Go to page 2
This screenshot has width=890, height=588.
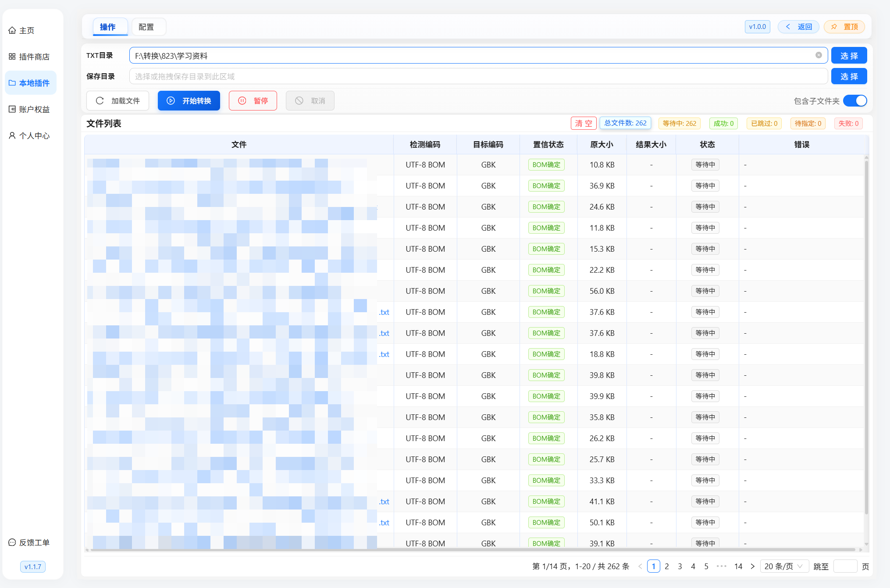[667, 566]
